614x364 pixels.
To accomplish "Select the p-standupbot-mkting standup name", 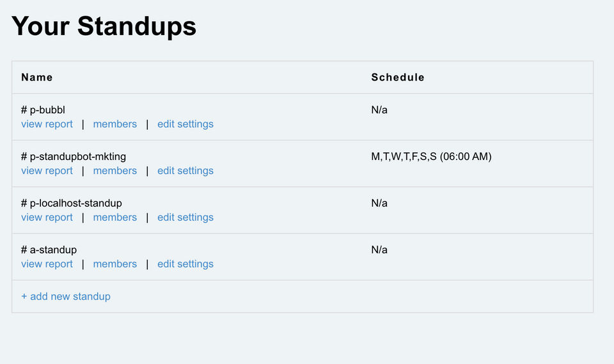I will coord(74,157).
